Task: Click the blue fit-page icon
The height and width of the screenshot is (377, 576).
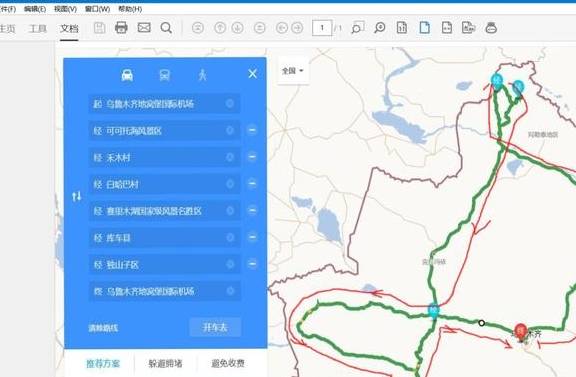Action: pos(425,28)
